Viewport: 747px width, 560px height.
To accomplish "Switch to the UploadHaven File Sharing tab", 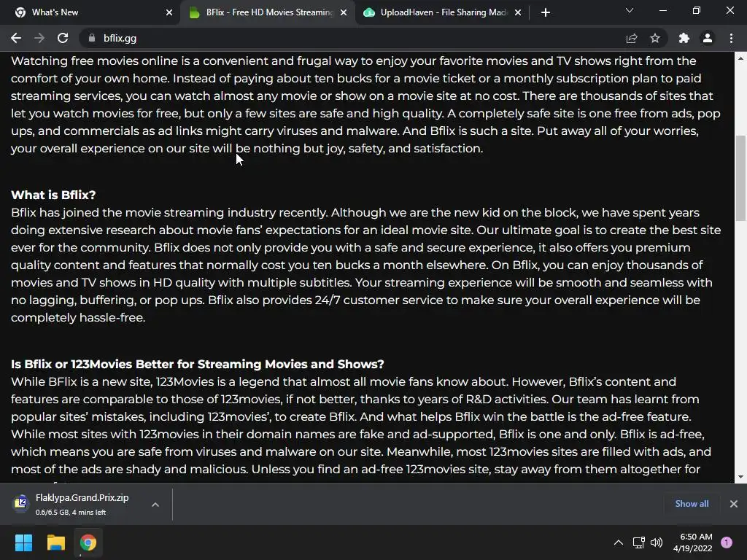I will click(x=441, y=12).
